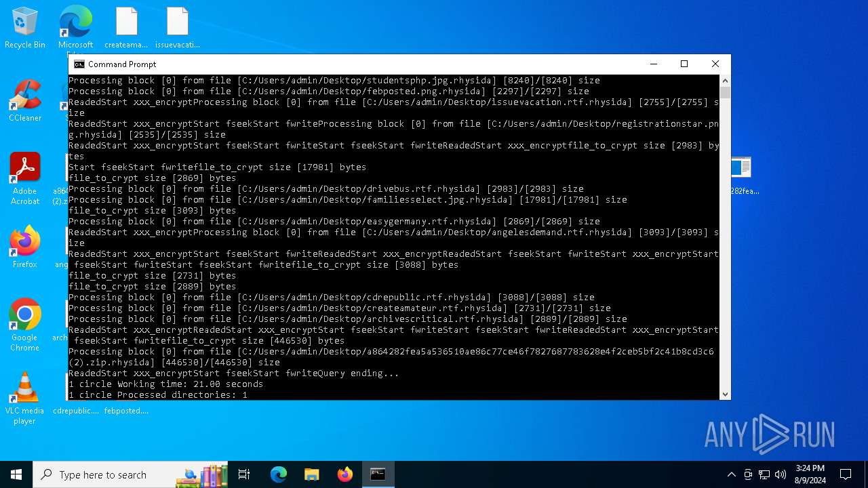Image resolution: width=868 pixels, height=488 pixels.
Task: Select the cdrepublic... file on desktop
Action: pos(76,410)
